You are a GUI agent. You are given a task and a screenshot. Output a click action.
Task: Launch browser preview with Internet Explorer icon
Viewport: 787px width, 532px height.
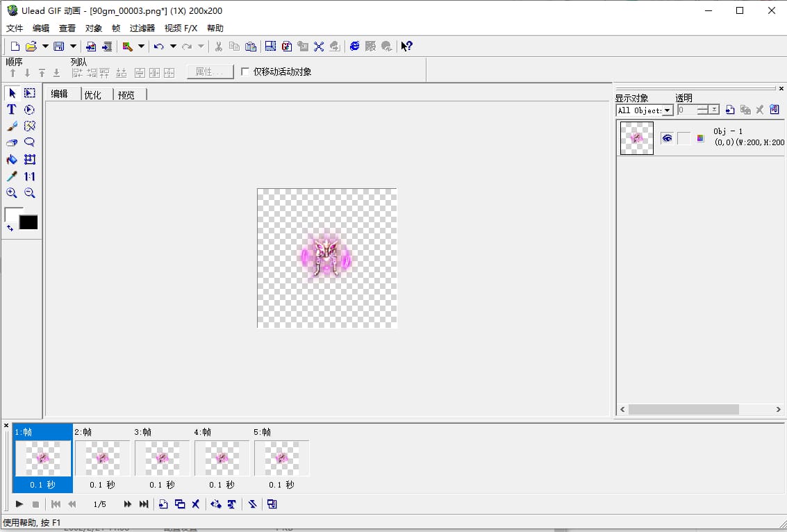click(354, 47)
